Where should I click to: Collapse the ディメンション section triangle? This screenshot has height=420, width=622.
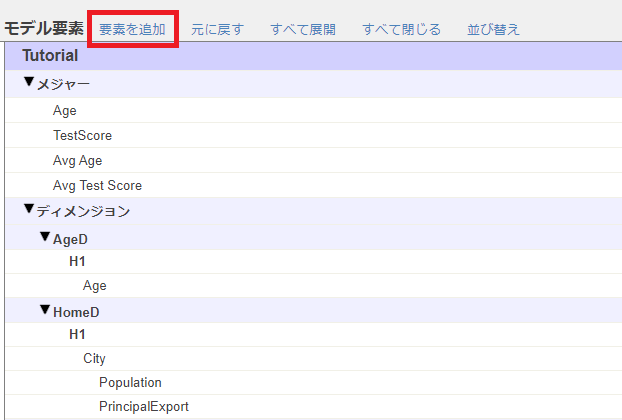pos(29,209)
